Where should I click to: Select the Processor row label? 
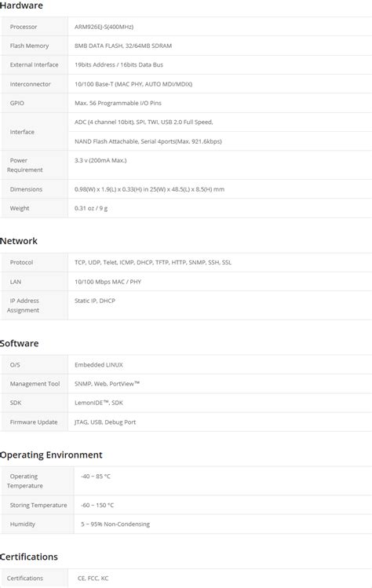24,27
